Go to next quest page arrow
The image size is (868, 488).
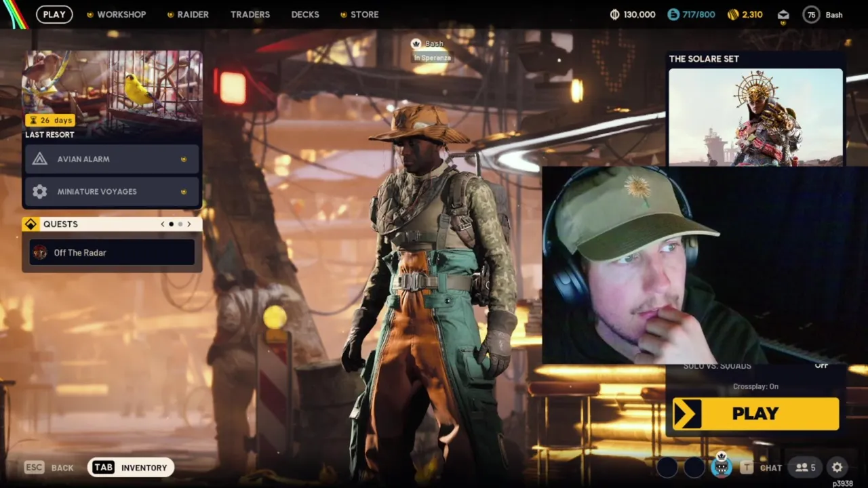point(189,224)
